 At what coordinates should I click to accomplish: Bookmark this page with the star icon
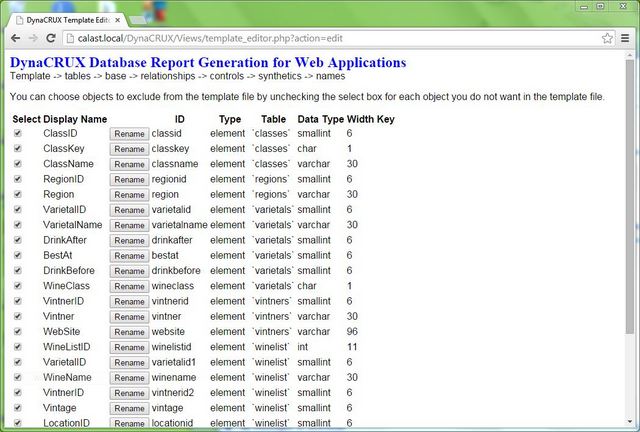pyautogui.click(x=607, y=38)
